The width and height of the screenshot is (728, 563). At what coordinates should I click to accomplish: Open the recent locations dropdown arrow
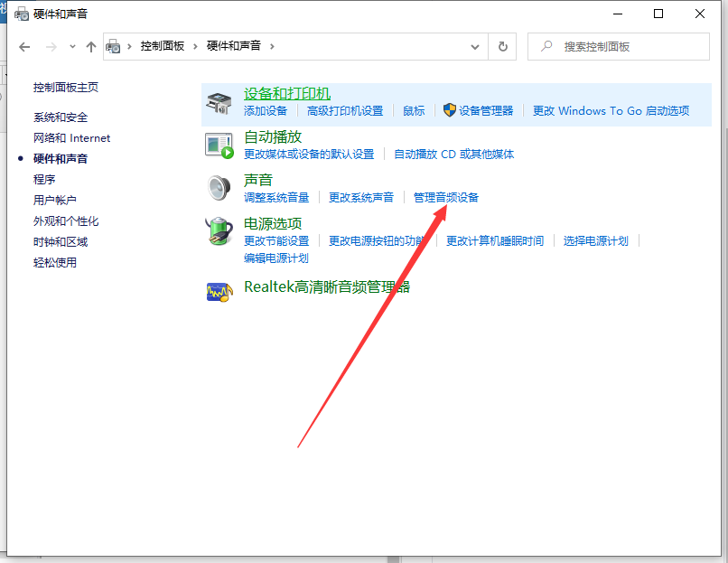(72, 46)
